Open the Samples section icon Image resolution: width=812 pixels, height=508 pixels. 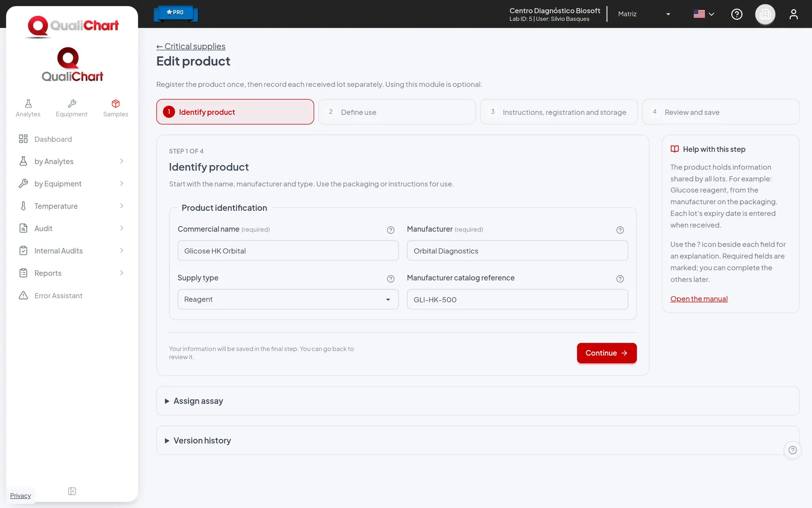116,108
